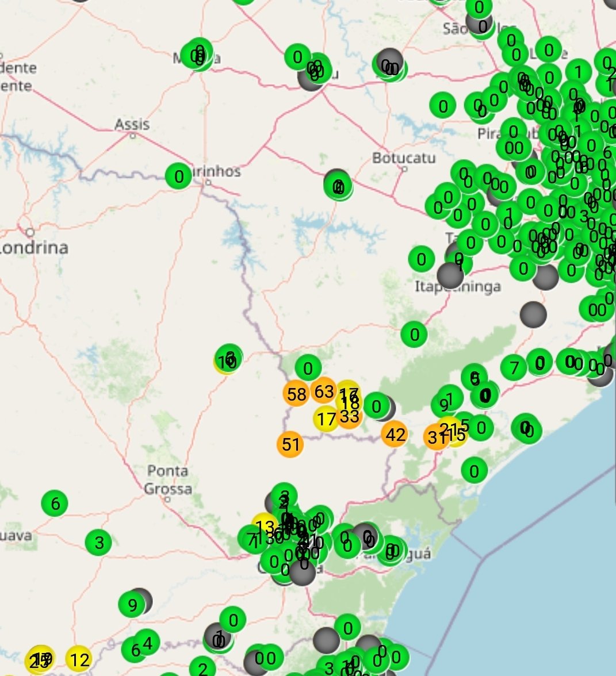Select the orange 63 station marker
Image resolution: width=616 pixels, height=676 pixels.
[x=324, y=391]
